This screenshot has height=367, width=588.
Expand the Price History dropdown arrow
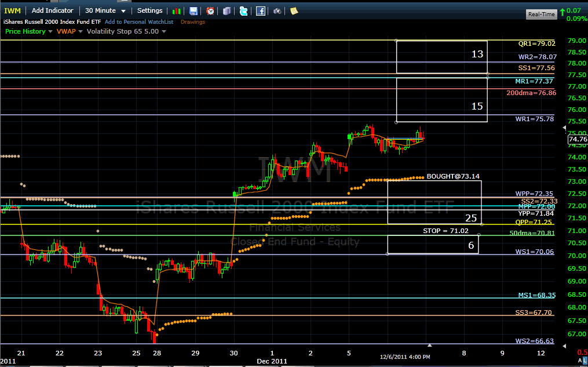click(x=50, y=31)
